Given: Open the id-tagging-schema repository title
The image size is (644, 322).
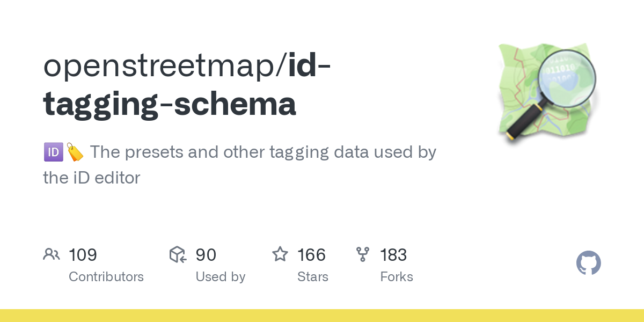Looking at the screenshot, I should [x=187, y=85].
